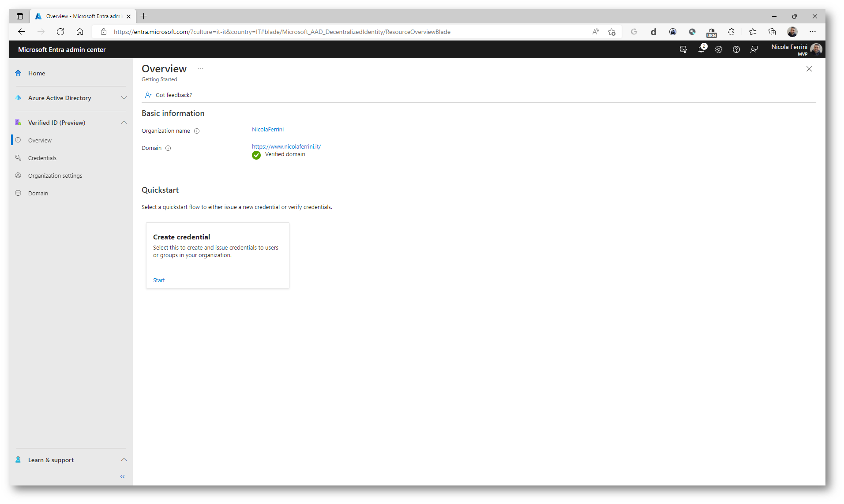Click the Azure Active Directory icon
Viewport: 844px width, 504px height.
(x=18, y=98)
